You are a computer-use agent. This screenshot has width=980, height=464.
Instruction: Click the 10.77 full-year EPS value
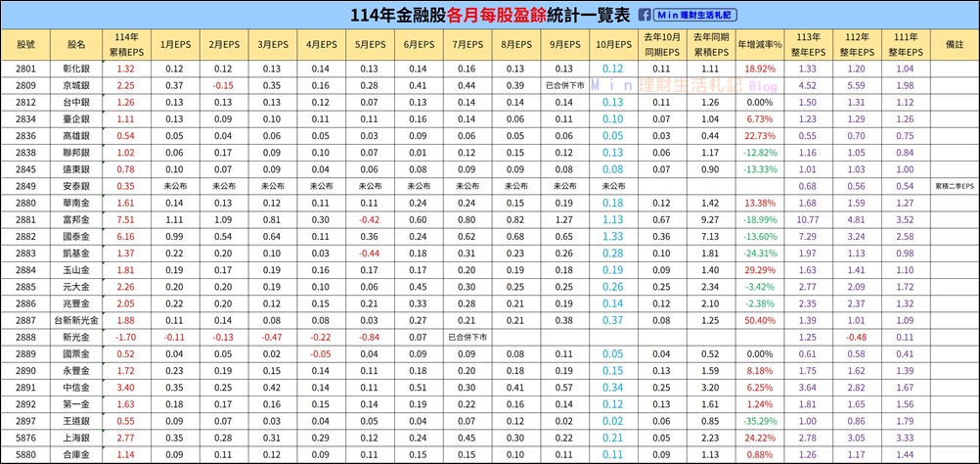point(808,219)
